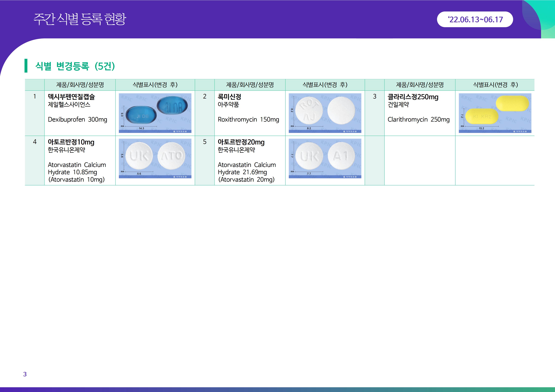Click the white ROT AJ tablet image
Screen dimensions: 555x392
325,113
